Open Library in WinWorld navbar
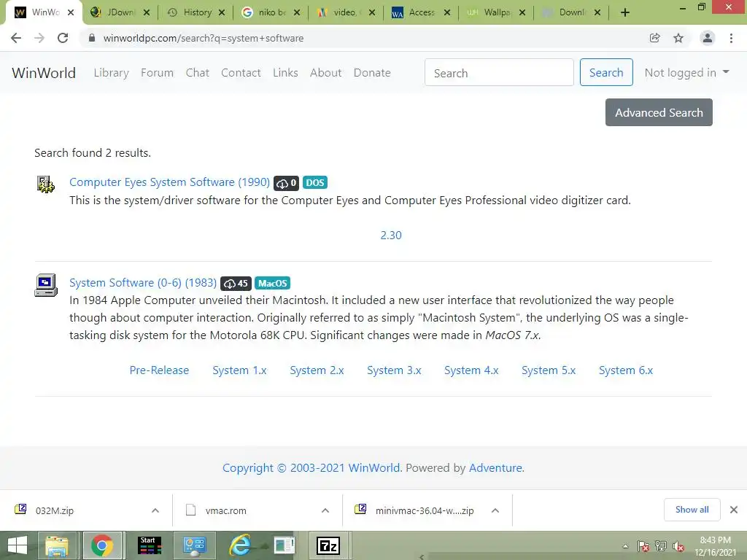The image size is (747, 560). click(111, 73)
